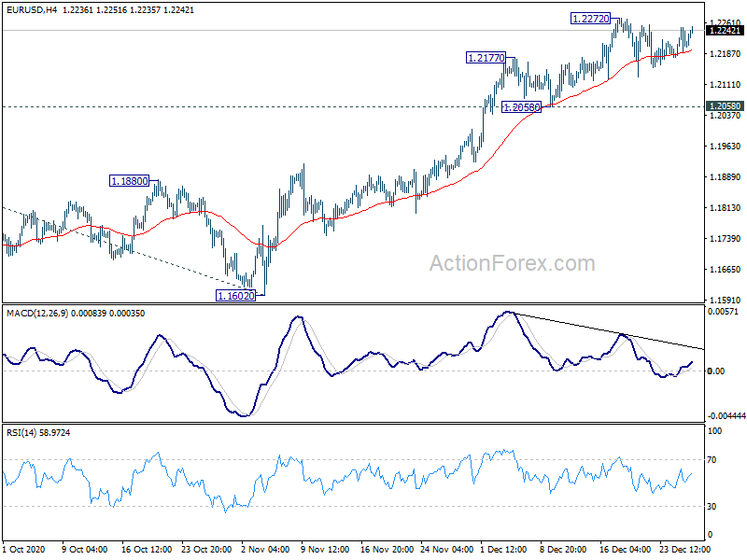747x560 pixels.
Task: Click the 1.21770 price label
Action: 486,58
